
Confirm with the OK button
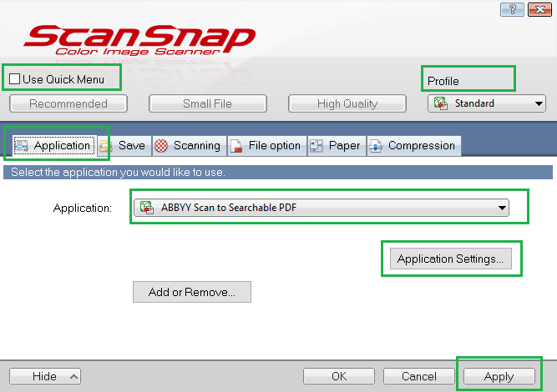click(x=339, y=376)
